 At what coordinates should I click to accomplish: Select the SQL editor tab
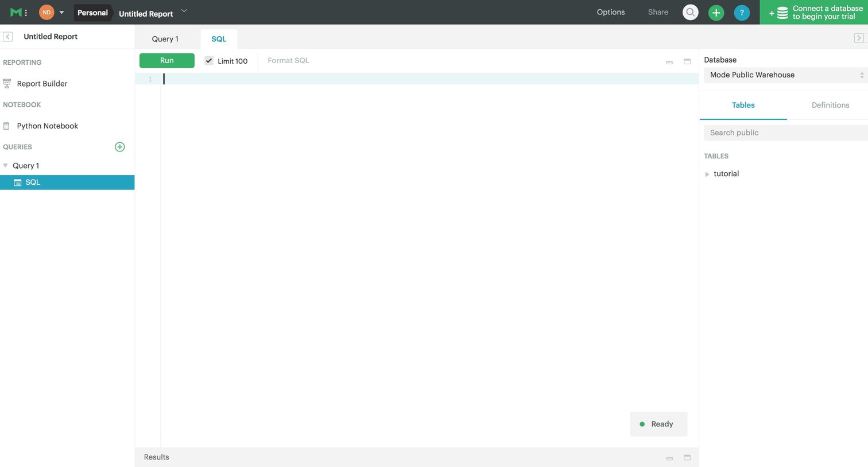click(219, 39)
